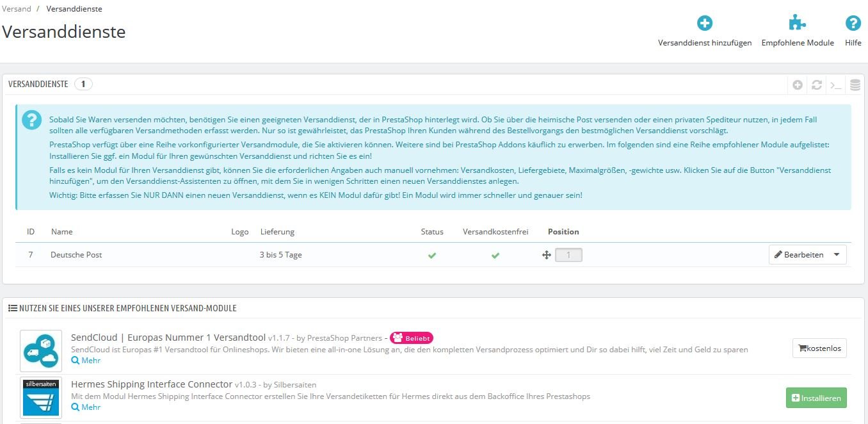
Task: Click the Lieferung column header
Action: point(277,232)
